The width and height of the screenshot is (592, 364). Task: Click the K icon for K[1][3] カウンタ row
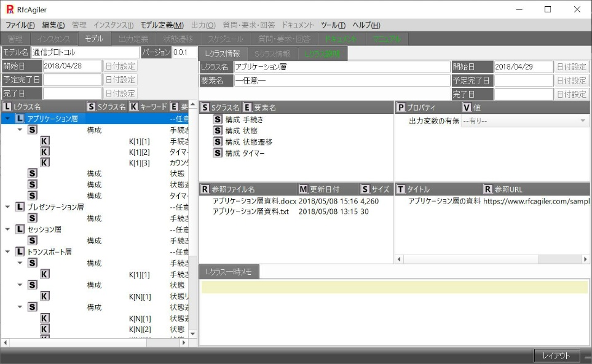tap(44, 163)
